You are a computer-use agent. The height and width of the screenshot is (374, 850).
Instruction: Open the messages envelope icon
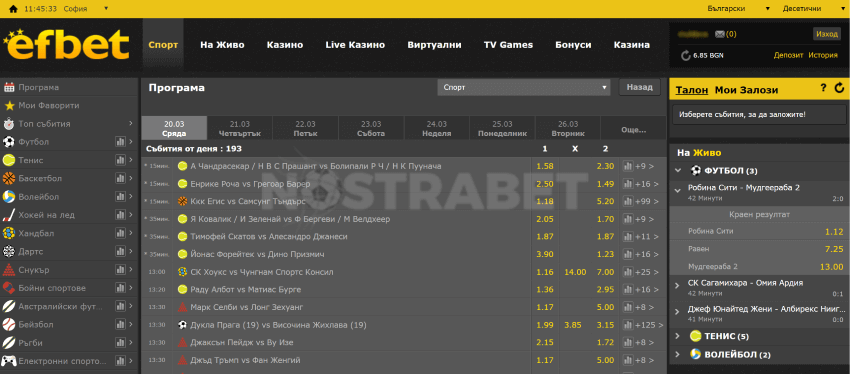pyautogui.click(x=720, y=34)
